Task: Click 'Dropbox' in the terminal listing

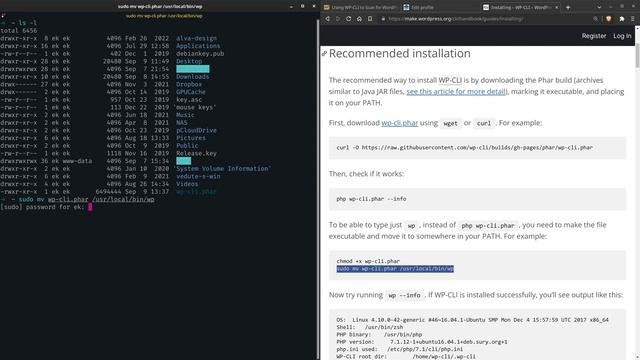Action: pos(189,84)
